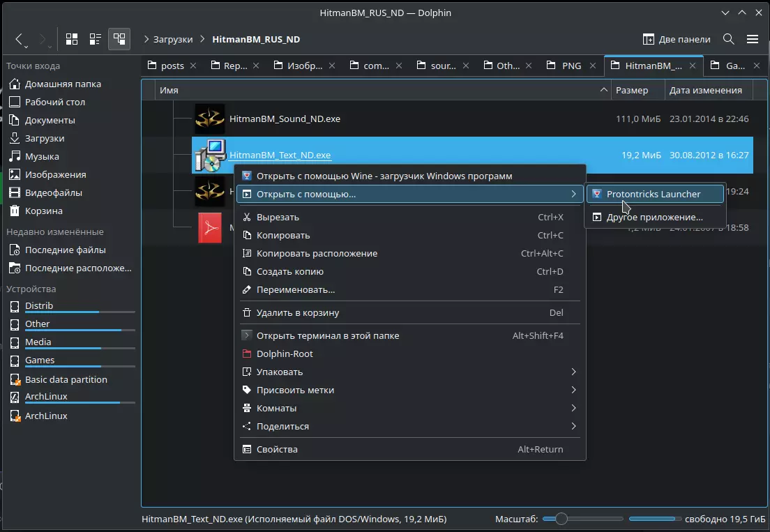Sort by the Размер column header

point(632,90)
